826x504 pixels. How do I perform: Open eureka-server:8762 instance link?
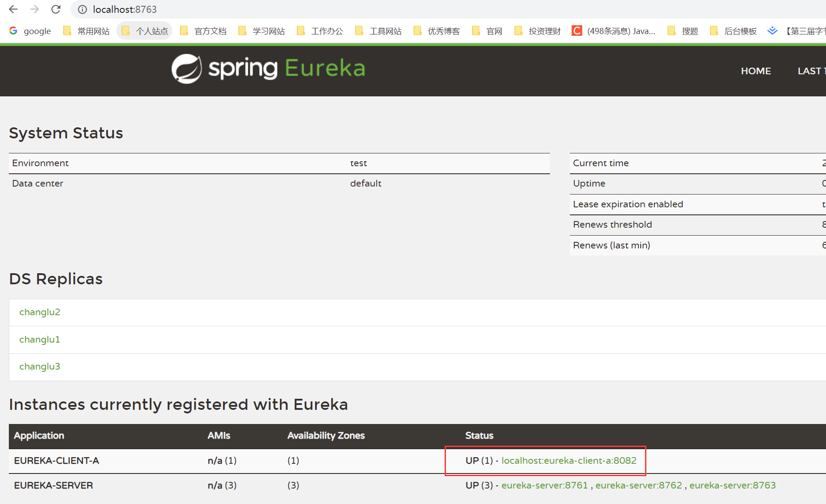click(x=639, y=485)
